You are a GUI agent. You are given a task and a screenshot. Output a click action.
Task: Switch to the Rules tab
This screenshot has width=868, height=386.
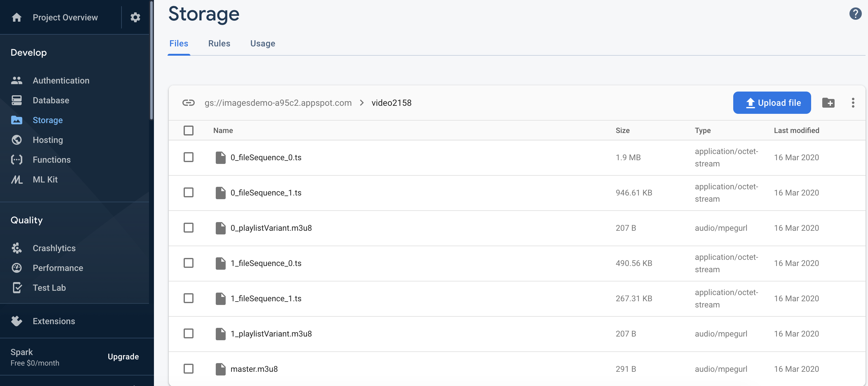tap(219, 44)
